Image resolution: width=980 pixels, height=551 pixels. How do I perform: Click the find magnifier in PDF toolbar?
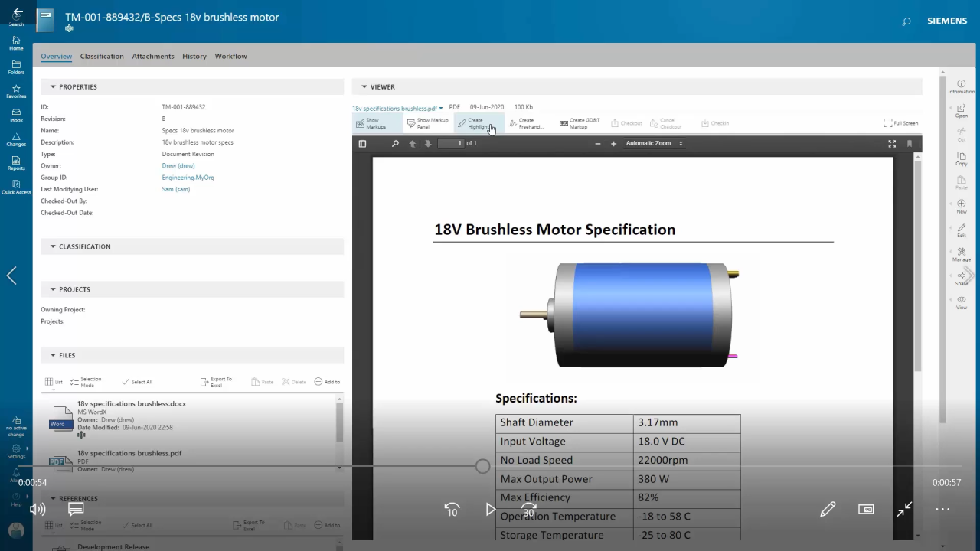click(395, 143)
